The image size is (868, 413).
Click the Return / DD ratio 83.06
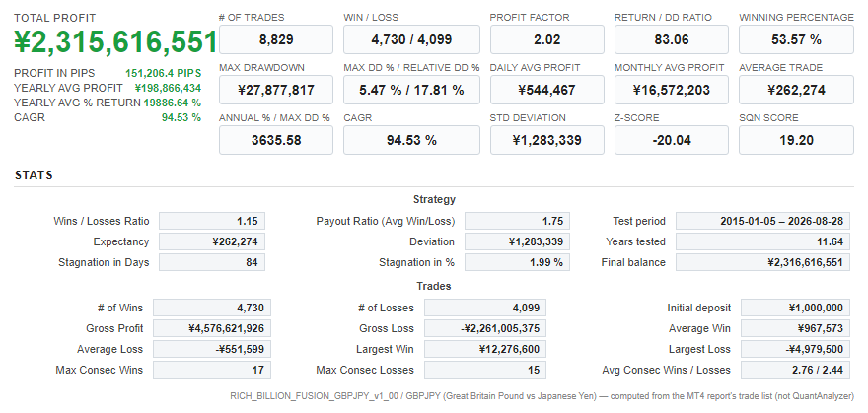tap(672, 39)
